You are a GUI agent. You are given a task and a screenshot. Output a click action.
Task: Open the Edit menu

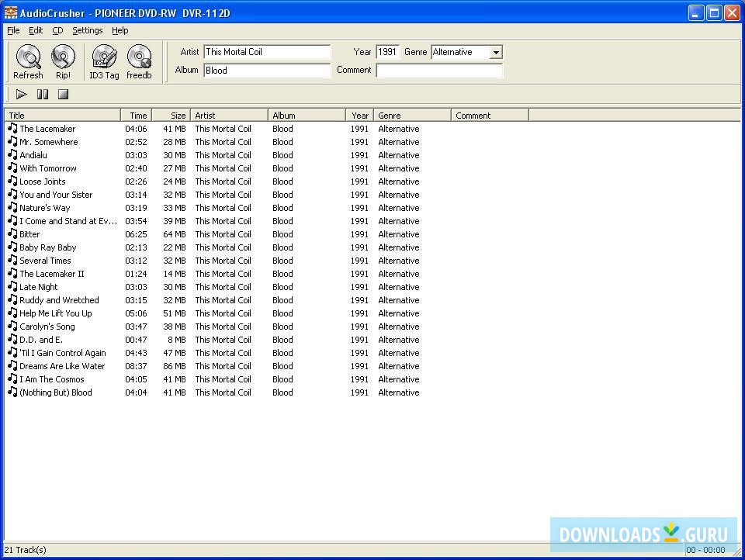(x=36, y=30)
